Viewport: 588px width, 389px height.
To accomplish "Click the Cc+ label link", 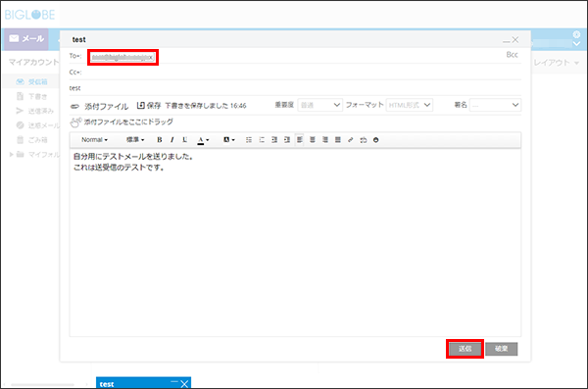I will click(x=75, y=73).
